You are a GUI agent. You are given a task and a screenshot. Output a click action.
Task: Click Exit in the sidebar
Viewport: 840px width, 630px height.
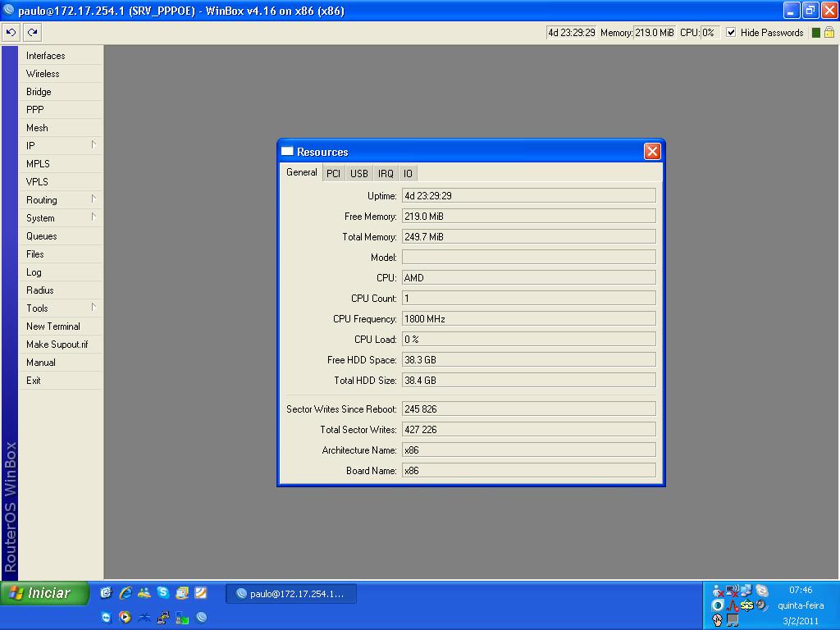61,381
